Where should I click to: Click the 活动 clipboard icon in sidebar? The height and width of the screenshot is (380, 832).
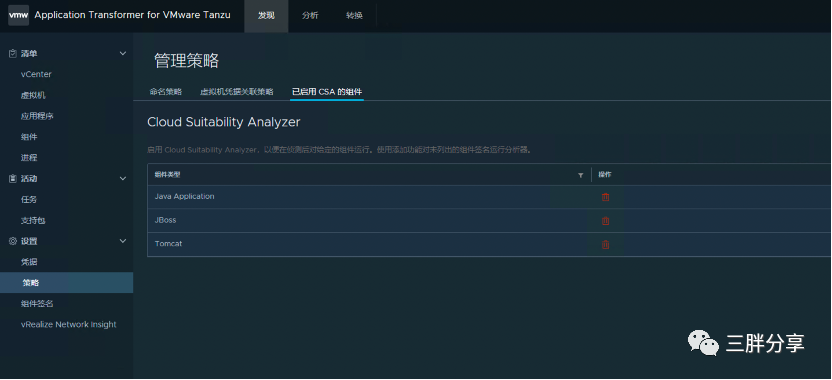(13, 179)
